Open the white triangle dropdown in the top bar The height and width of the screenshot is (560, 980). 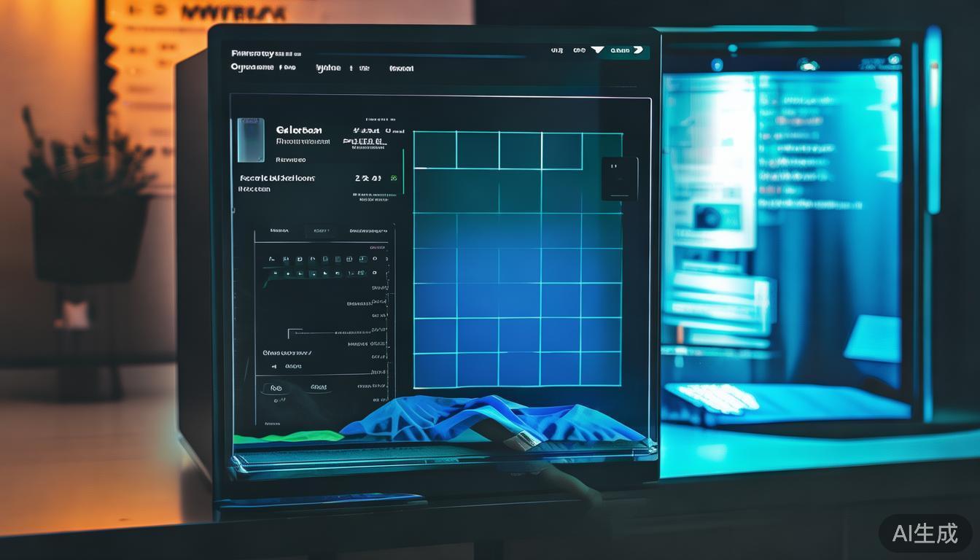point(597,50)
